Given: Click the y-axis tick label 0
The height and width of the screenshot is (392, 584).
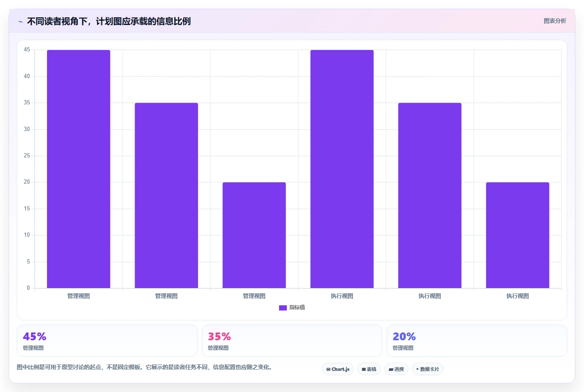Looking at the screenshot, I should point(28,288).
